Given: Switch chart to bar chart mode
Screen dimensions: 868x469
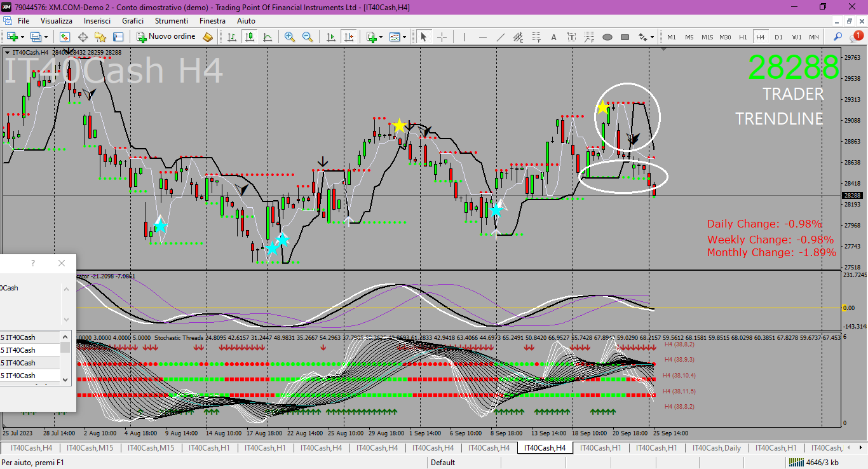Looking at the screenshot, I should click(232, 37).
